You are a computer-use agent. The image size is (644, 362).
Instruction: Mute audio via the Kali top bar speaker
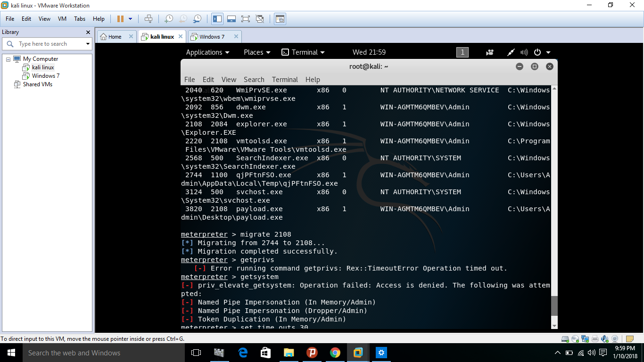click(524, 52)
